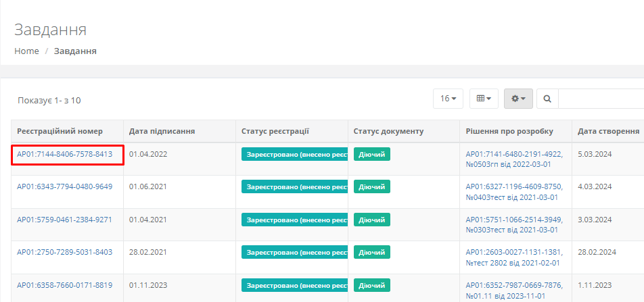
Task: Open the gear settings dropdown
Action: (518, 99)
